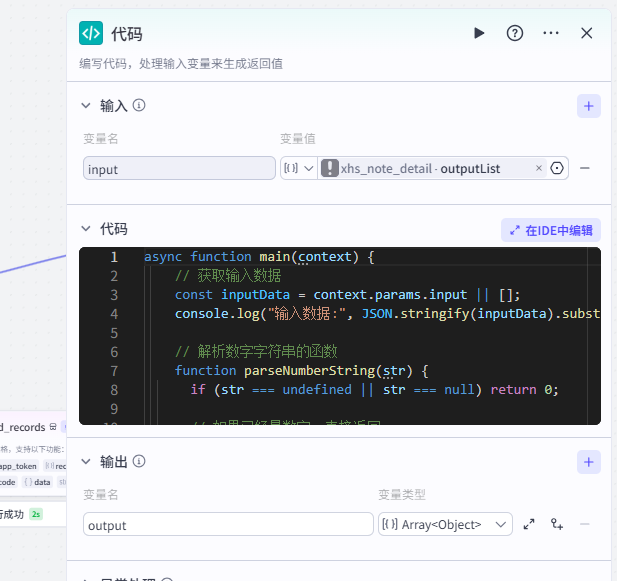This screenshot has width=617, height=581.
Task: Close the 代码 panel
Action: point(587,33)
